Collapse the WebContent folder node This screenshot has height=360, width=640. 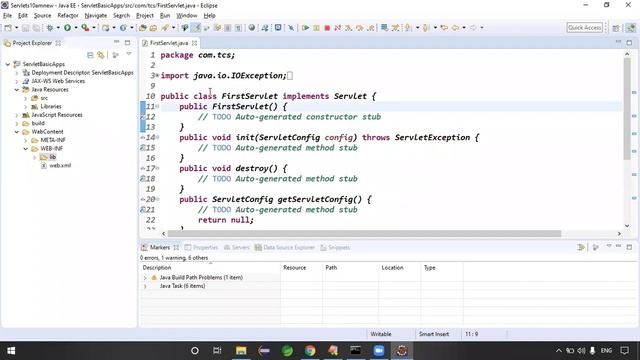[17, 132]
